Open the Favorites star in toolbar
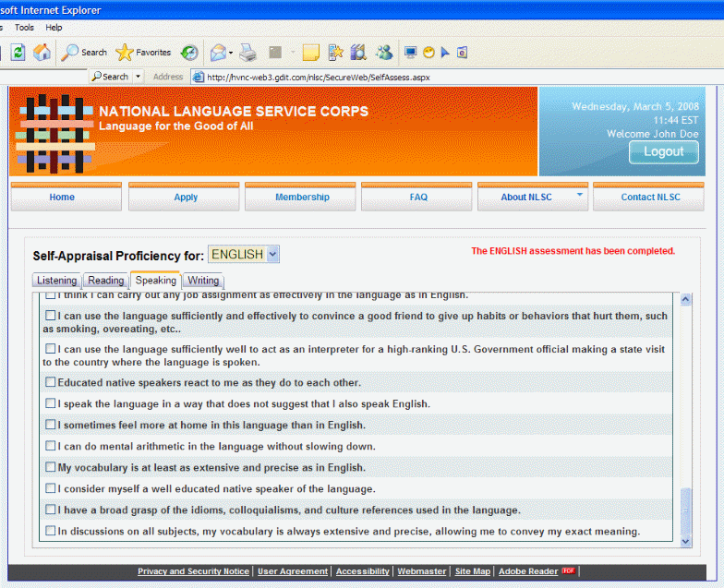Viewport: 724px width, 588px height. tap(143, 53)
